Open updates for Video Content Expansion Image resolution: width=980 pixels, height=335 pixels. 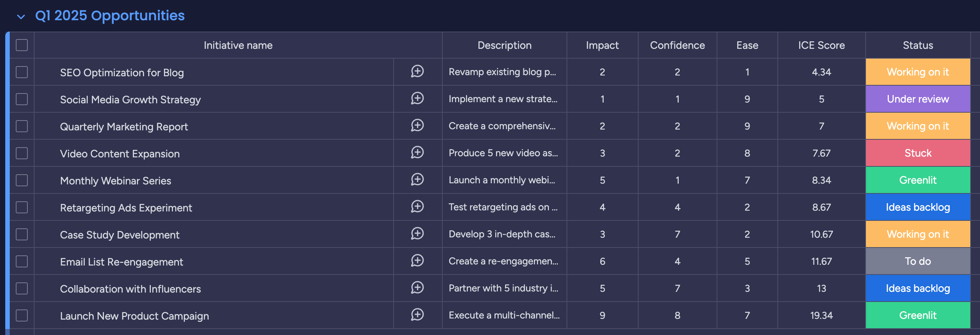tap(417, 152)
